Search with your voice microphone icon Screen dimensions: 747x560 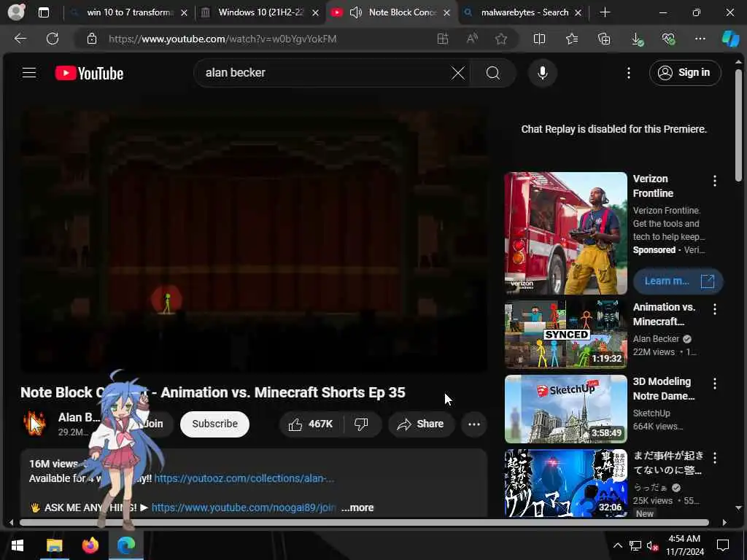click(542, 73)
